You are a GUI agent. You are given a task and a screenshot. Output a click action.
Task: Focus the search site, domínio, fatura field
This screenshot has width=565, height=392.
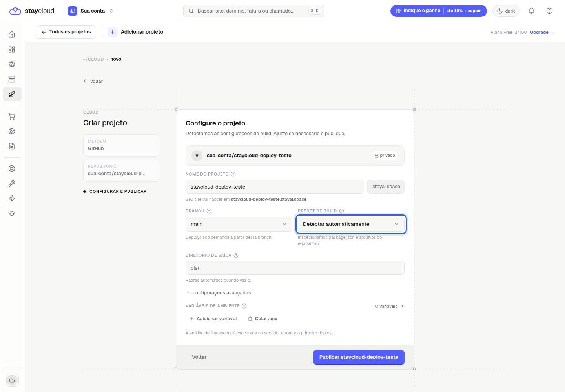click(x=254, y=11)
